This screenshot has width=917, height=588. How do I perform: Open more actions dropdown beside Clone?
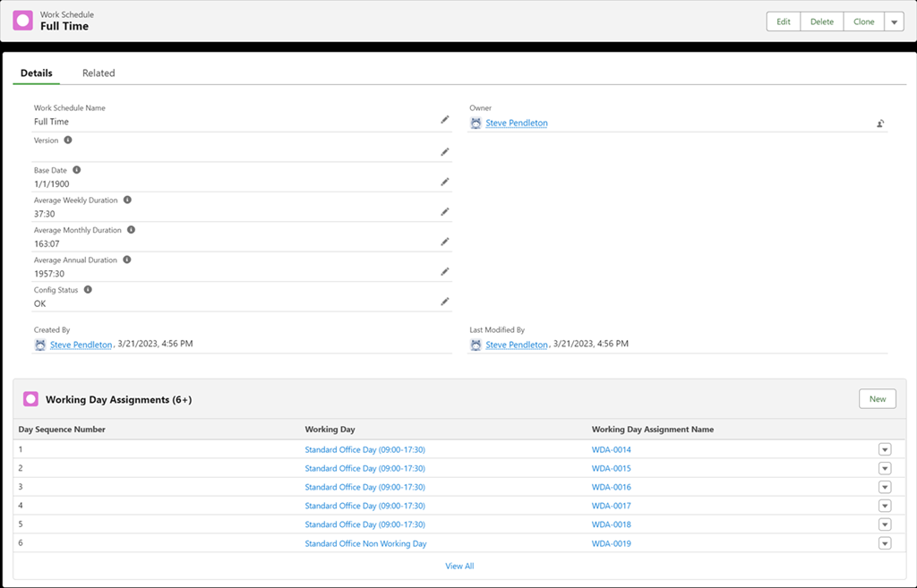click(894, 21)
